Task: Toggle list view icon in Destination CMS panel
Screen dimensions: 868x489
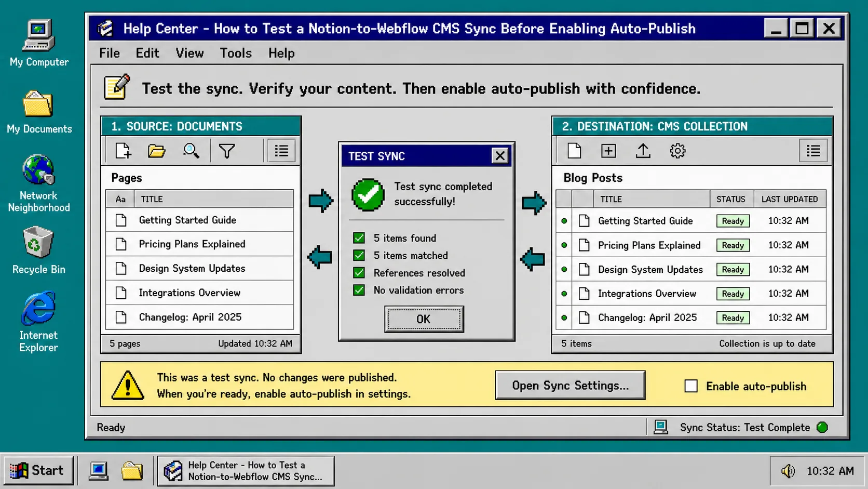Action: 813,151
